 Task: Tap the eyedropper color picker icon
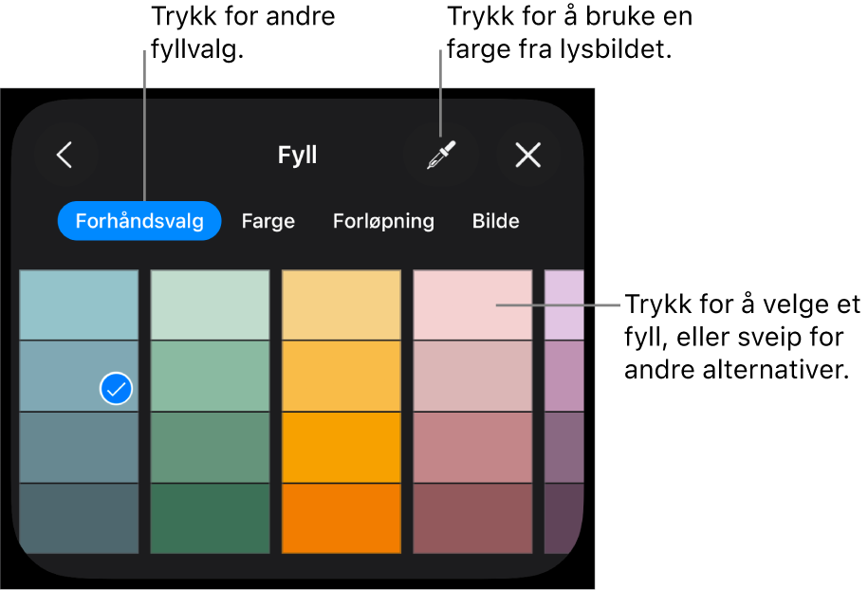coord(441,155)
